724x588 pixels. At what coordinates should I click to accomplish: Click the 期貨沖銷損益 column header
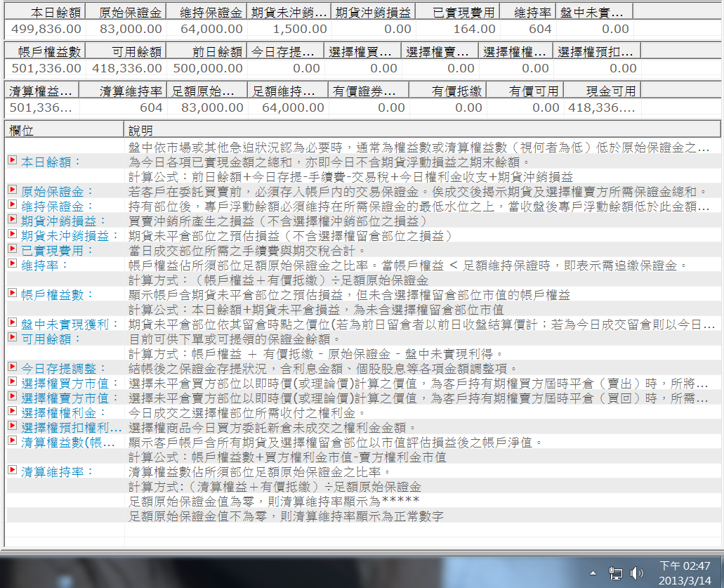point(374,13)
